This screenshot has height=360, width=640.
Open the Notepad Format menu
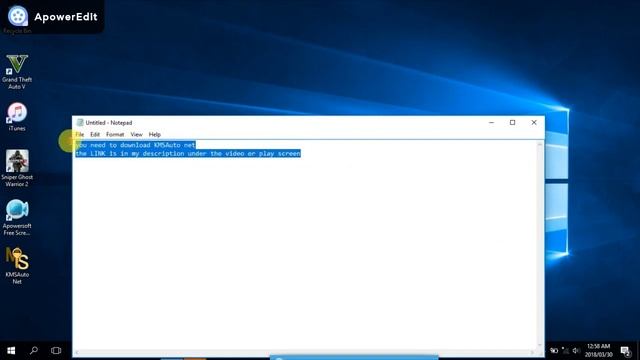(115, 134)
